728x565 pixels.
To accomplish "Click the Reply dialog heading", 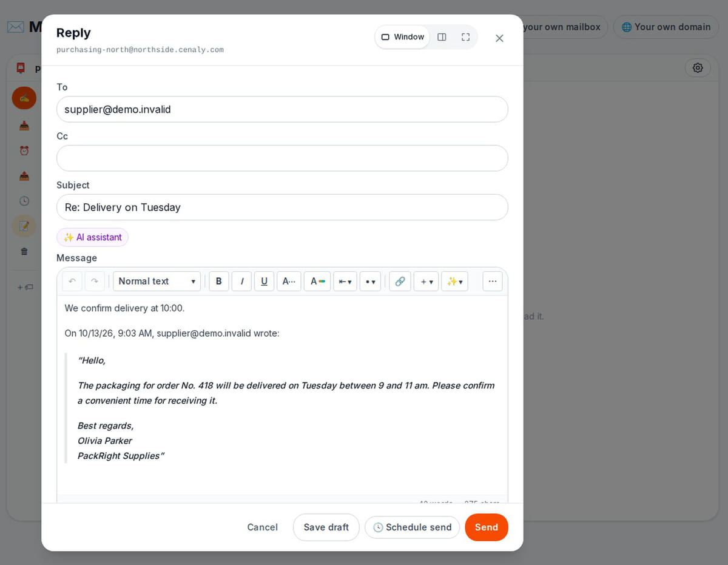I will 73,33.
